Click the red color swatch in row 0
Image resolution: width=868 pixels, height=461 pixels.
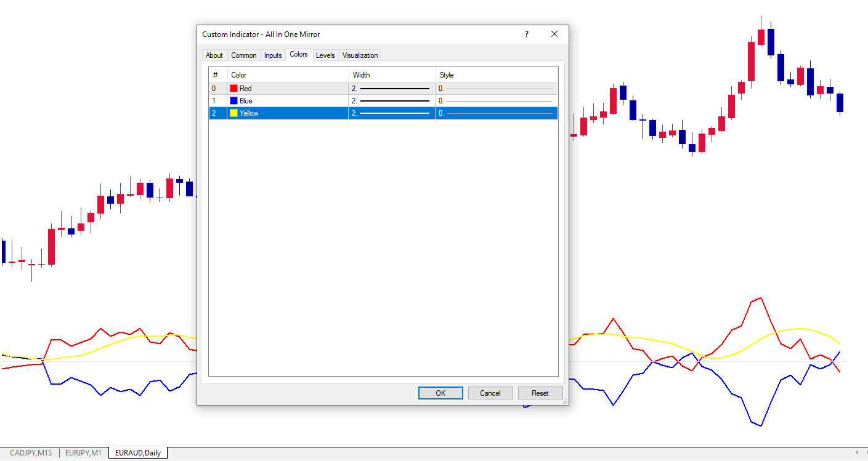click(233, 89)
